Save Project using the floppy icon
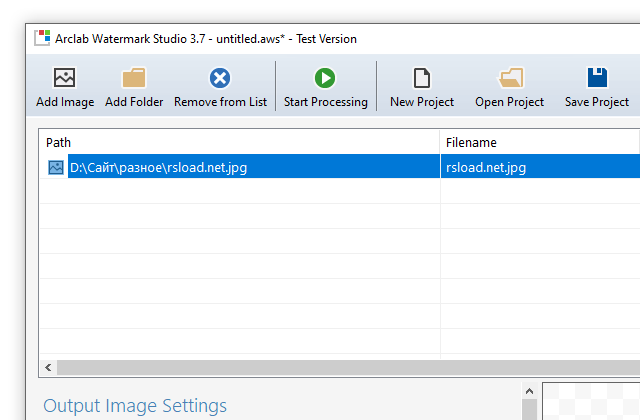Screen dimensions: 640x420 tap(597, 78)
